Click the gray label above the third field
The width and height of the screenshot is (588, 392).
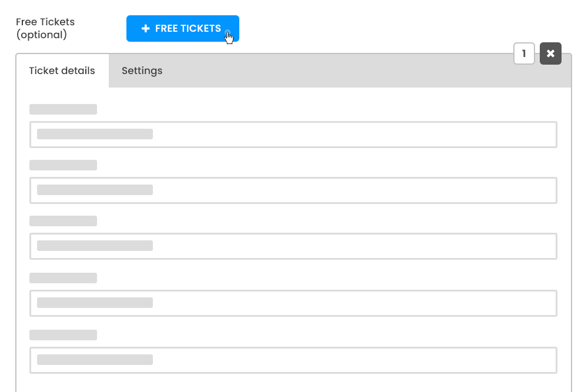click(x=63, y=221)
